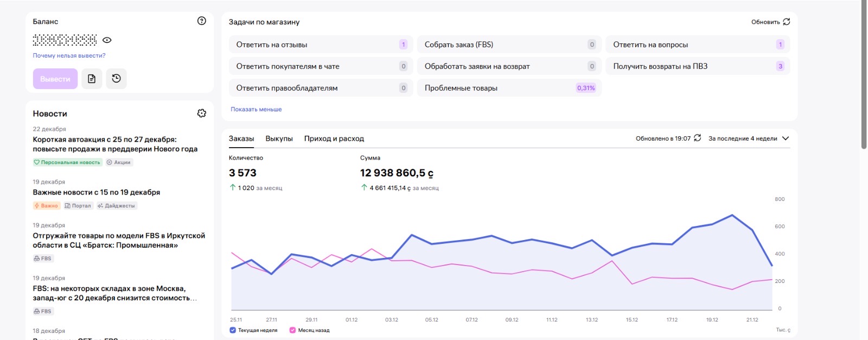868x340 pixels.
Task: Toggle the Месяц назад legend checkbox
Action: coord(292,330)
